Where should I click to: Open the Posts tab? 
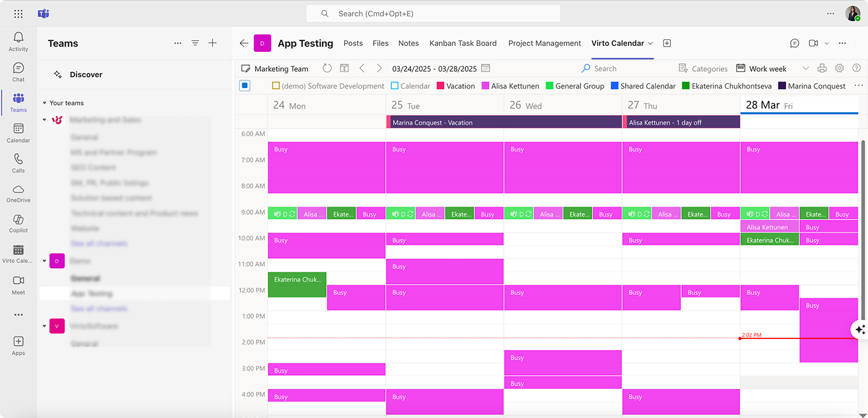pos(353,43)
